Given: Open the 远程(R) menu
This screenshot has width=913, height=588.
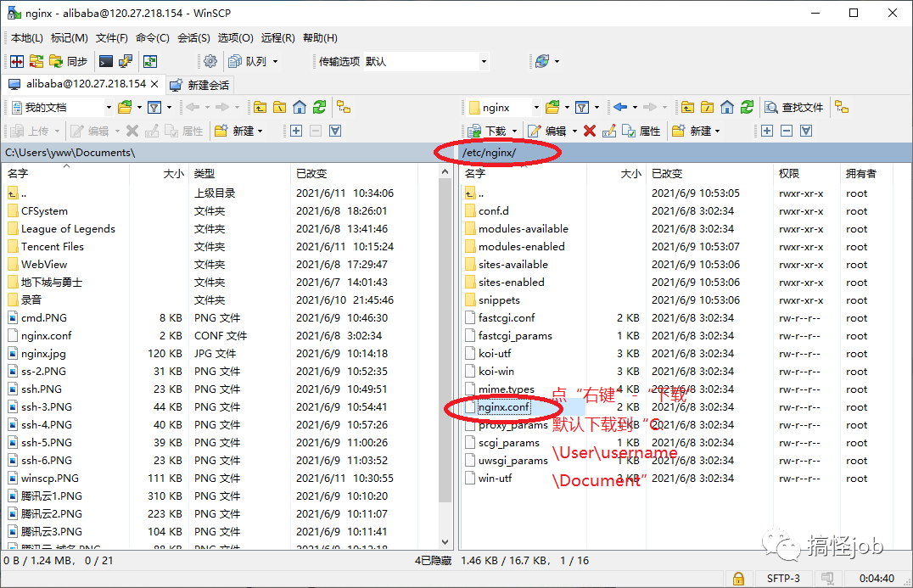Looking at the screenshot, I should click(x=277, y=38).
